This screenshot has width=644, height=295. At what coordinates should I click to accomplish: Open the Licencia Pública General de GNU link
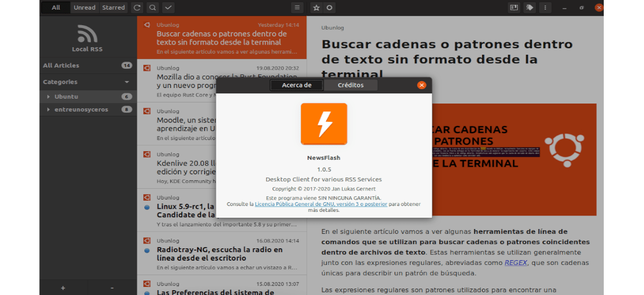[321, 204]
